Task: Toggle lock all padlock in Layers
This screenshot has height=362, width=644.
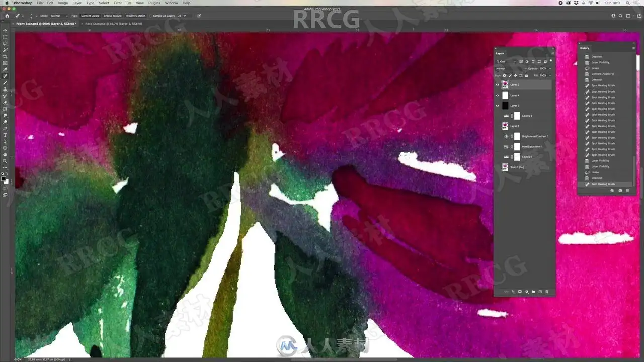Action: pos(526,75)
